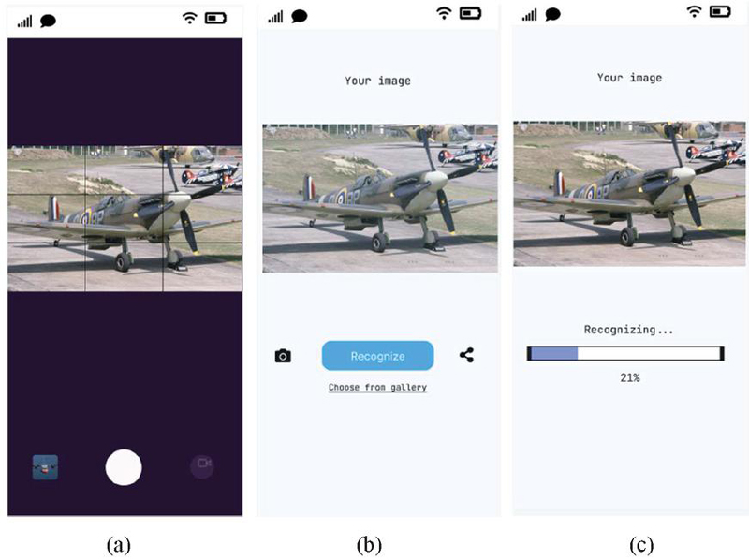Tap the camera viewfinder with grid lines
This screenshot has height=560, width=749.
pyautogui.click(x=125, y=218)
